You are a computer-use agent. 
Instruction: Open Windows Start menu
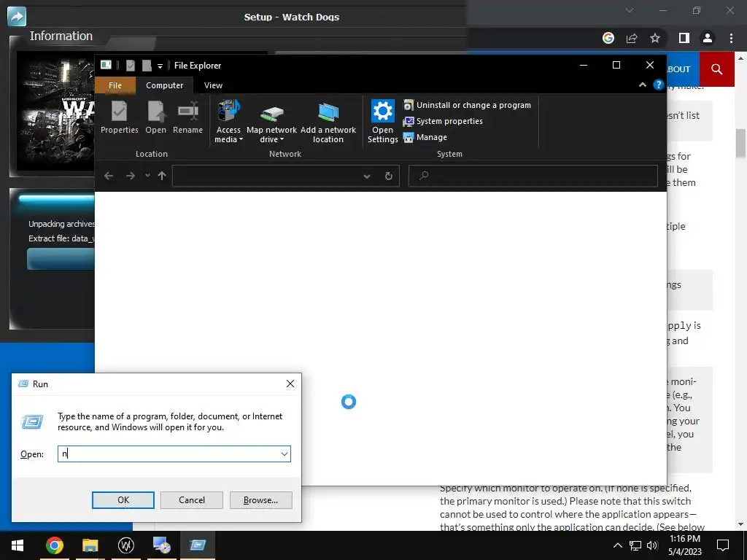[18, 545]
